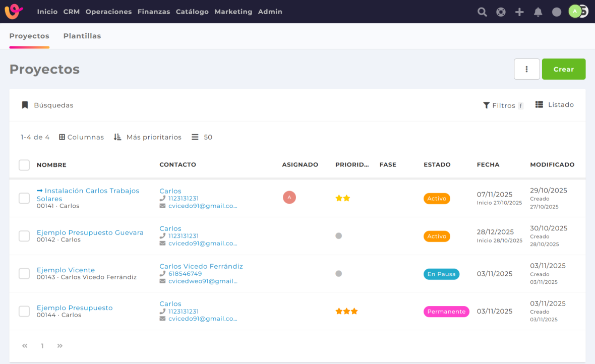Open the Filtros filter panel
The height and width of the screenshot is (364, 595).
click(x=503, y=105)
